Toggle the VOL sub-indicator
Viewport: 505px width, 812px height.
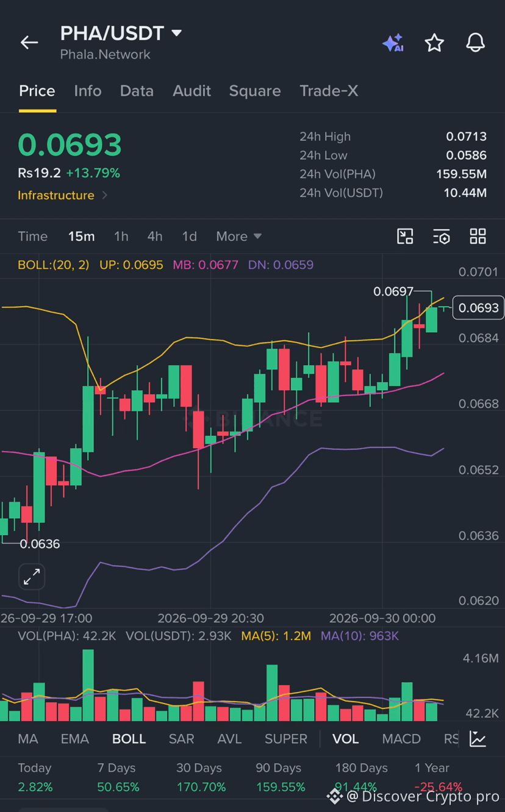[x=345, y=739]
